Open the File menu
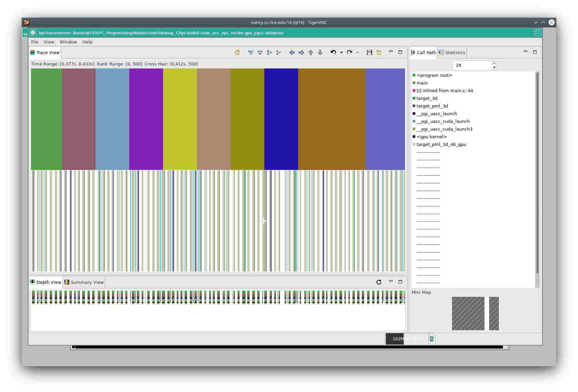This screenshot has height=392, width=578. [35, 42]
